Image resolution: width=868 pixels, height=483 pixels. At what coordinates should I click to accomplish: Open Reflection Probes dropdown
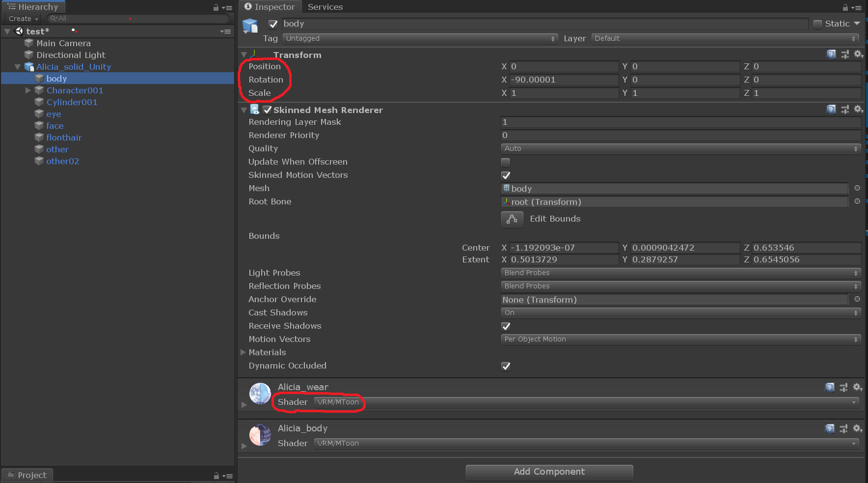point(680,286)
